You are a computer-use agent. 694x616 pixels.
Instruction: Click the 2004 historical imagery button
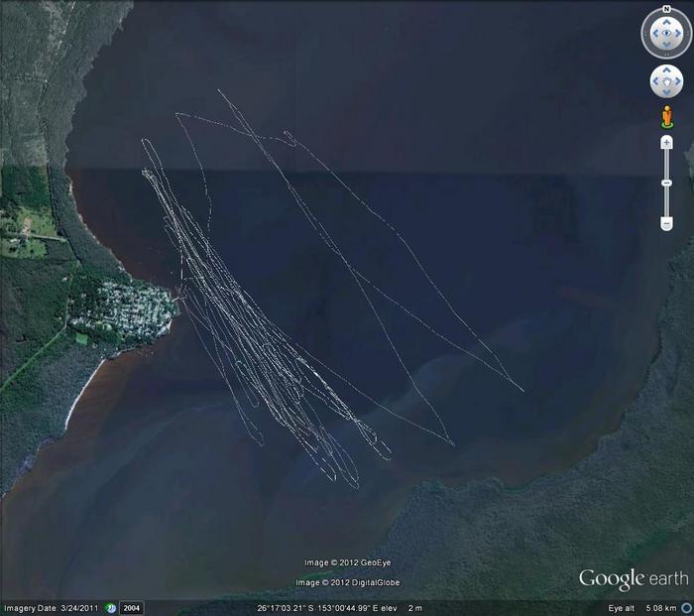pos(132,608)
